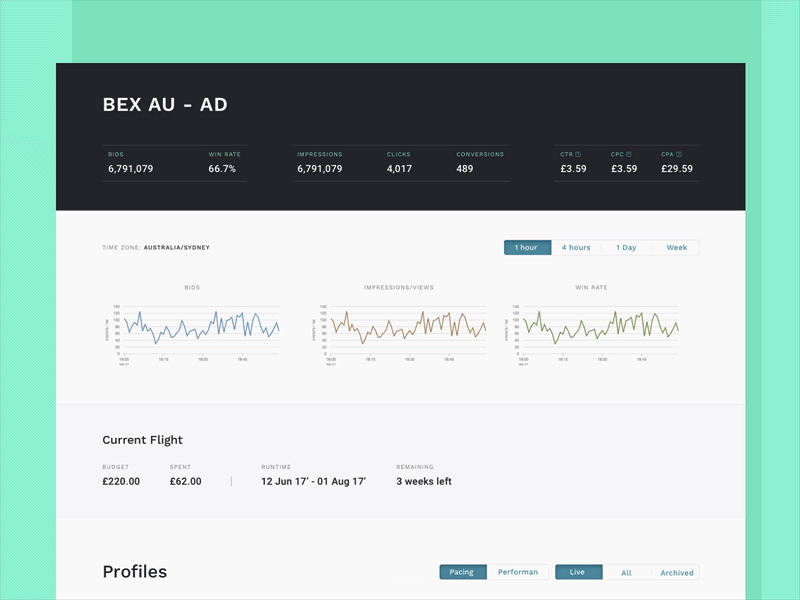Switch Profiles to Performance view
The height and width of the screenshot is (600, 800).
(x=519, y=572)
